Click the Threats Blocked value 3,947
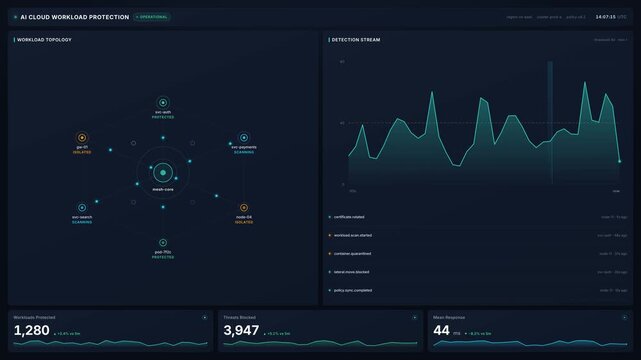The width and height of the screenshot is (641, 360). point(241,330)
